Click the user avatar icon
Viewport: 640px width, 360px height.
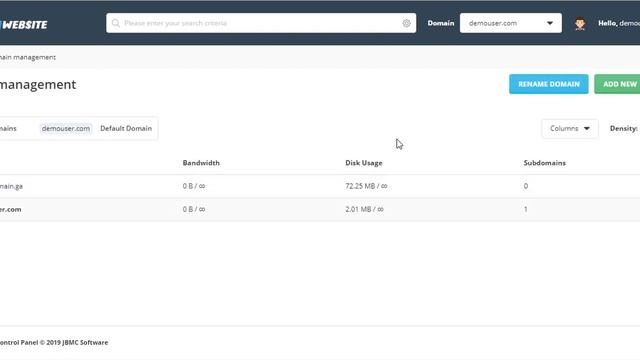(x=580, y=24)
